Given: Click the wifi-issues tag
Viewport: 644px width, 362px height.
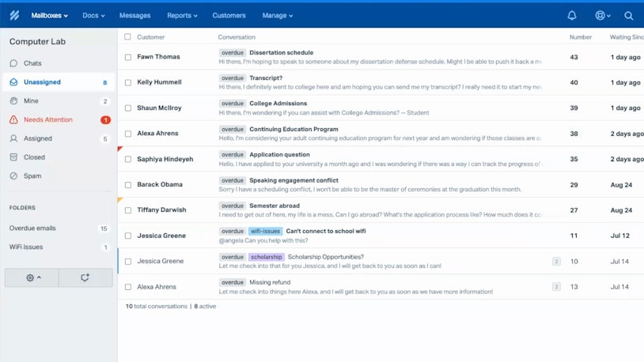Looking at the screenshot, I should [x=265, y=232].
